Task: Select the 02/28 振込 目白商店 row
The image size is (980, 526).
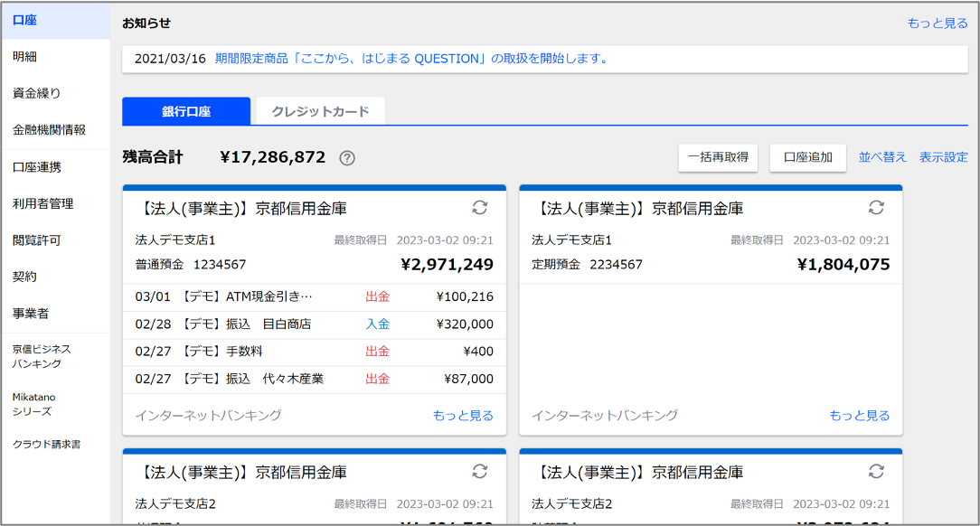Action: click(x=315, y=324)
